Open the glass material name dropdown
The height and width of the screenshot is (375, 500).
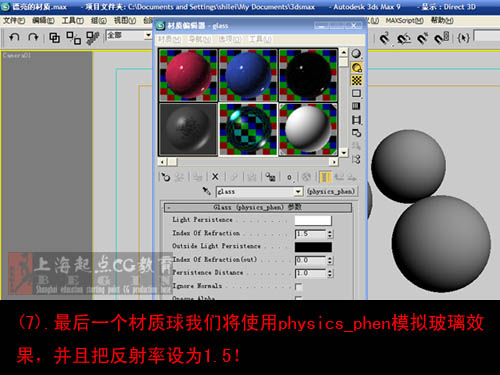298,192
